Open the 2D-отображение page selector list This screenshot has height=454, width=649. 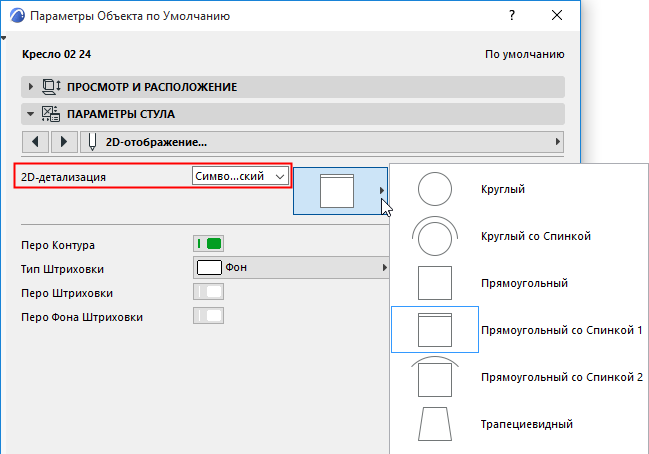click(322, 142)
